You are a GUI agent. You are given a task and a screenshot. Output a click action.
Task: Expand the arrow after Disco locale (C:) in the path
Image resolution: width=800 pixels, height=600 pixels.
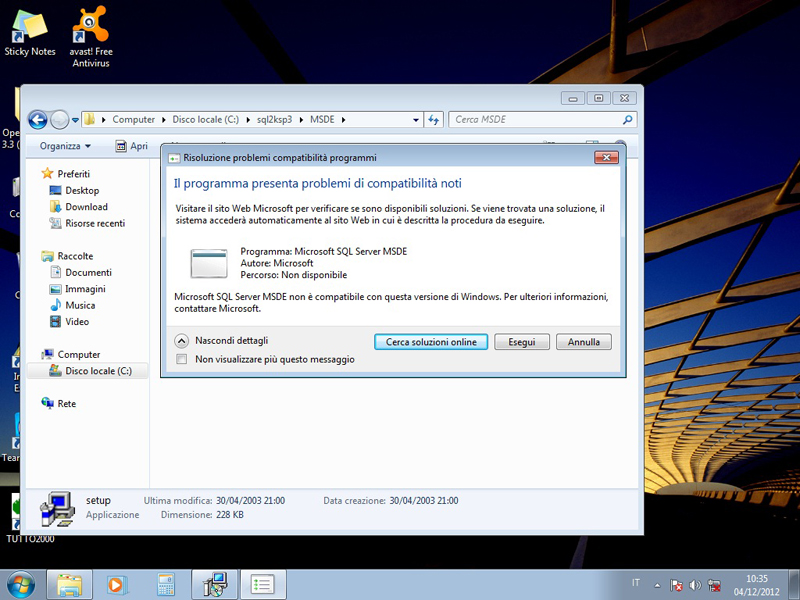coord(248,120)
